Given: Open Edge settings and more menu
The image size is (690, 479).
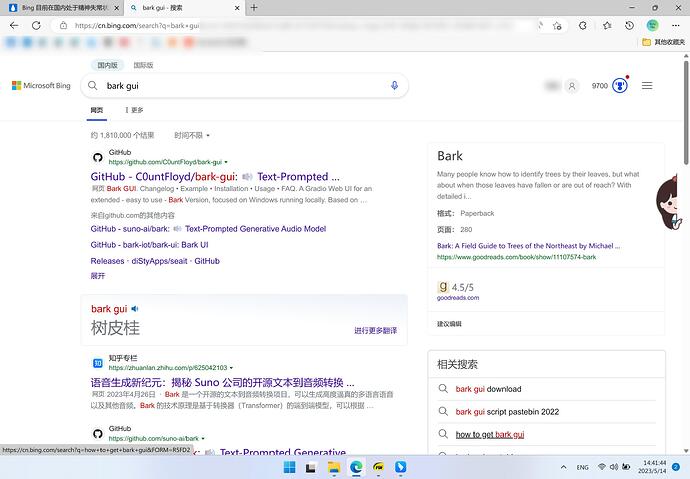Looking at the screenshot, I should click(675, 26).
